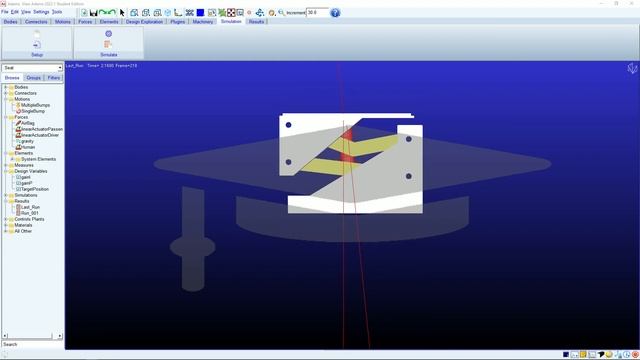Click the Setup import arrow icon

(37, 44)
